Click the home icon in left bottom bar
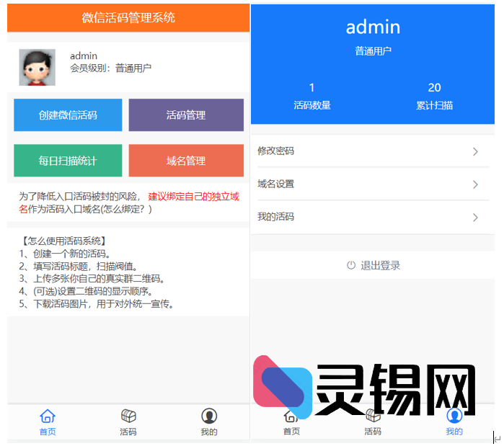 click(x=48, y=416)
